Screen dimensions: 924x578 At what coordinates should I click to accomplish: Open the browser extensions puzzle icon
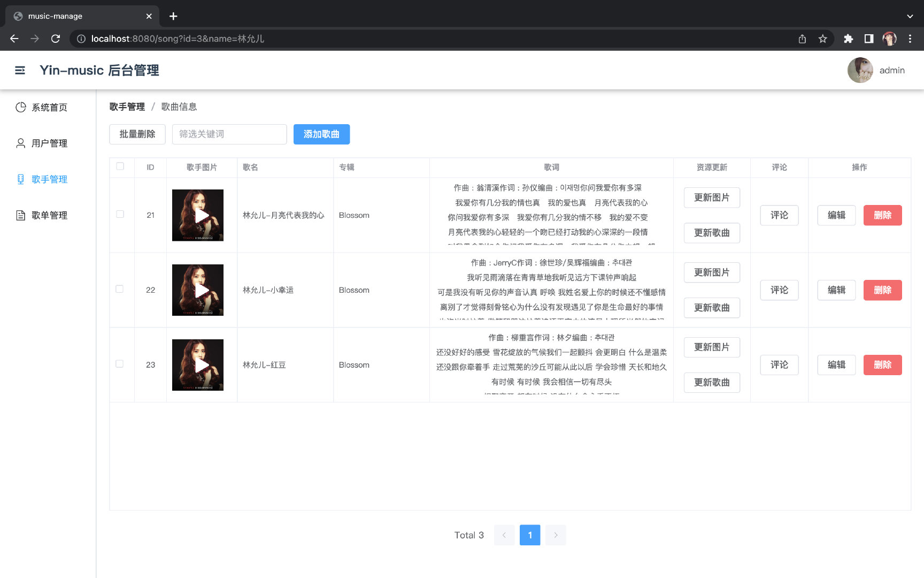pos(848,39)
